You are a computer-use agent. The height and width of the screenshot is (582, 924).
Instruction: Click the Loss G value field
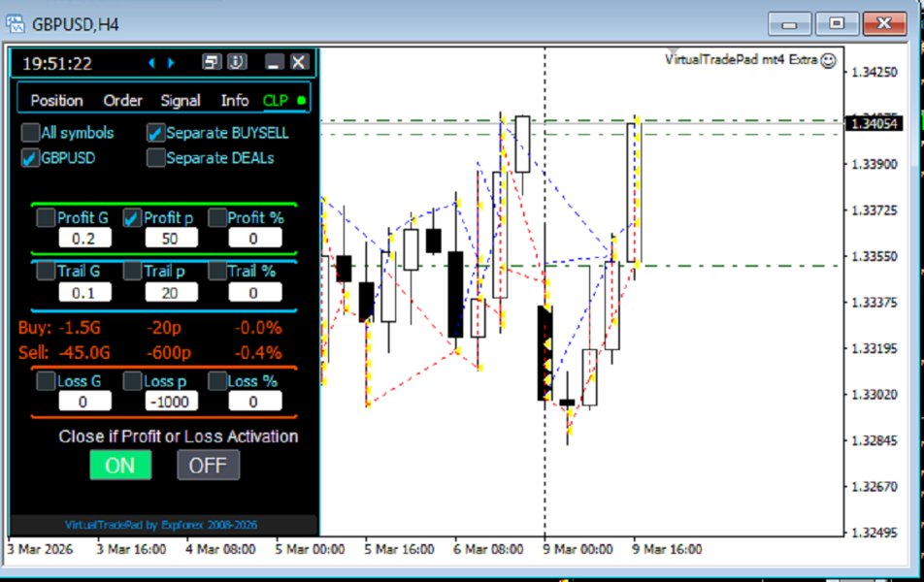84,402
